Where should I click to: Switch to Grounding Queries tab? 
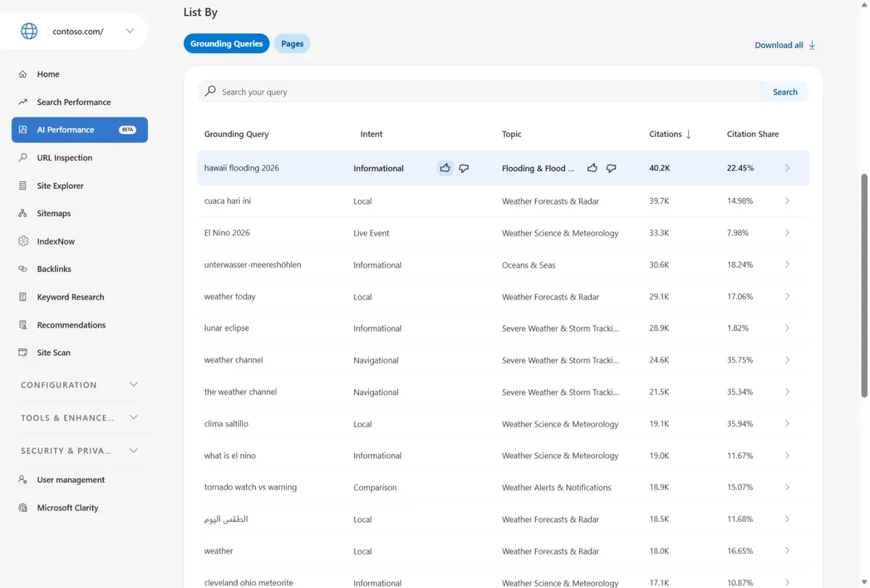(226, 44)
